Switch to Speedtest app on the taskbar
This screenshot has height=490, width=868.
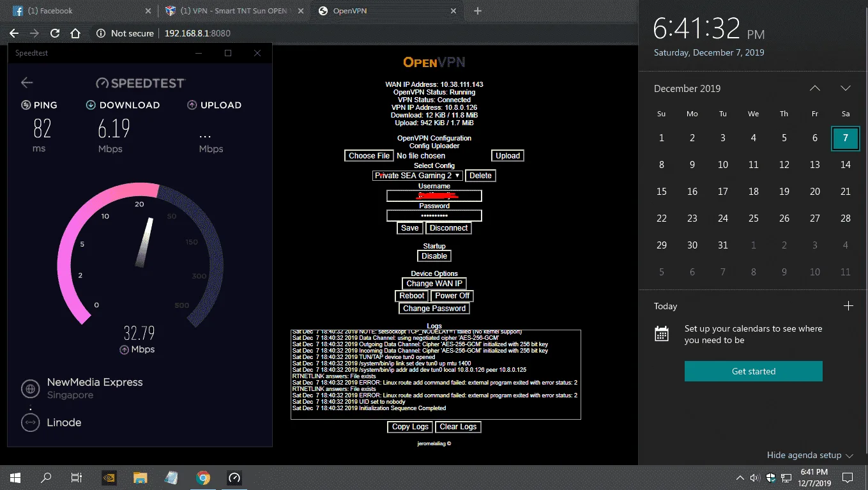234,477
